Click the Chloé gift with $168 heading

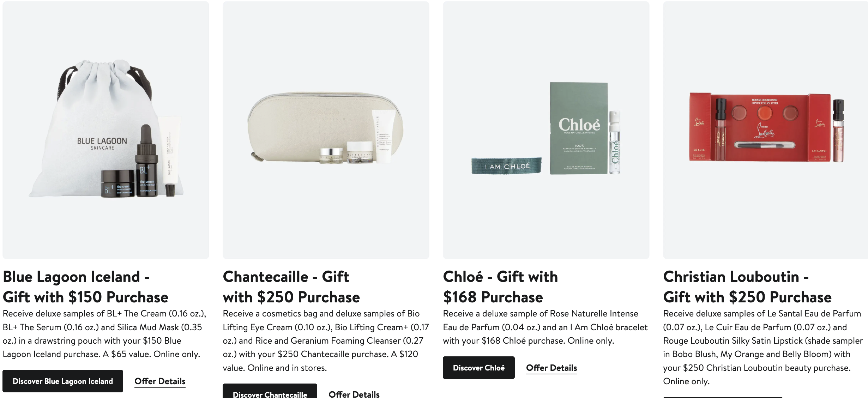500,287
